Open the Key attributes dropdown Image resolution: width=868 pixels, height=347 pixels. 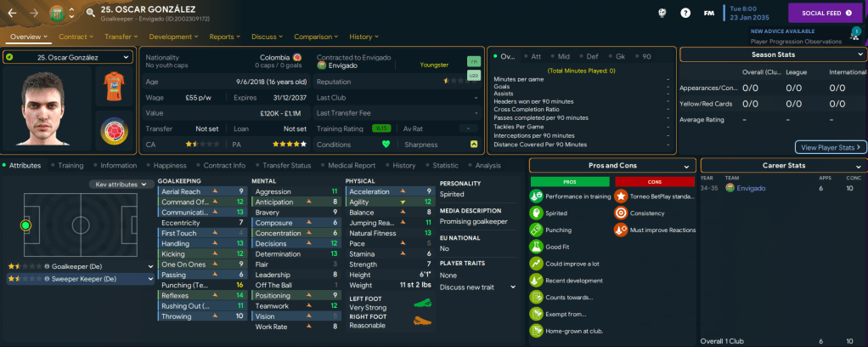point(119,184)
